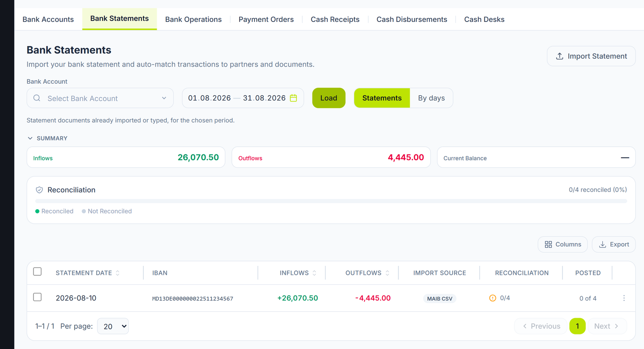Image resolution: width=644 pixels, height=349 pixels.
Task: Check the 2026-08-10 statement row checkbox
Action: coord(37,297)
